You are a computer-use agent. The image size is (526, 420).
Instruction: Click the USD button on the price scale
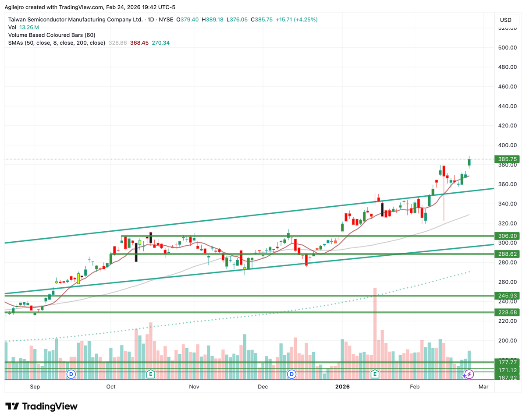(507, 20)
